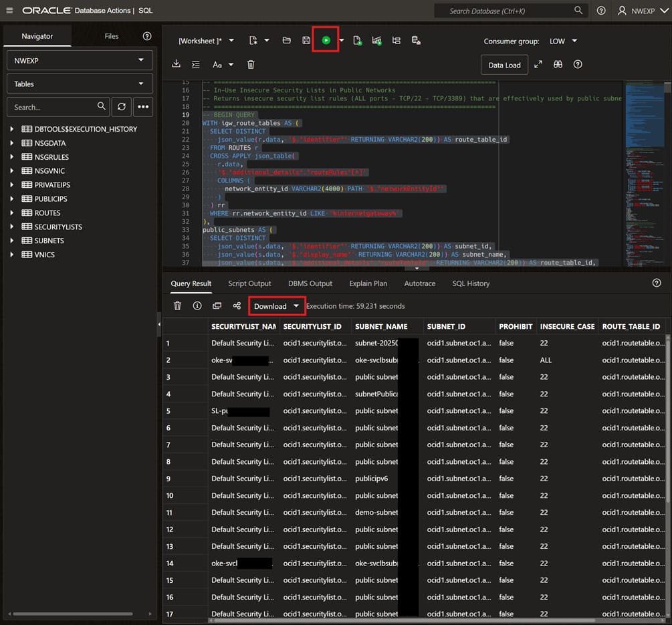Open the SQL History tab
Viewport: 672px width, 625px height.
pos(471,283)
